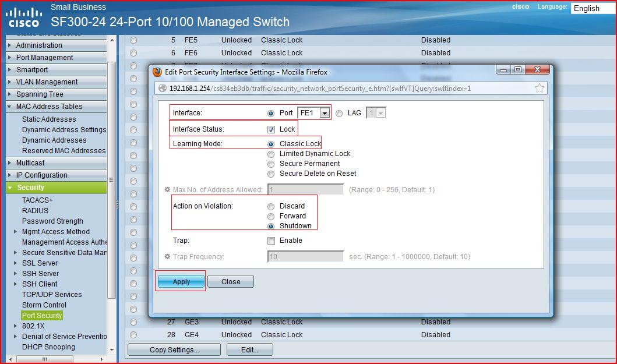The height and width of the screenshot is (364, 617).
Task: Open RADIUS page
Action: (35, 211)
